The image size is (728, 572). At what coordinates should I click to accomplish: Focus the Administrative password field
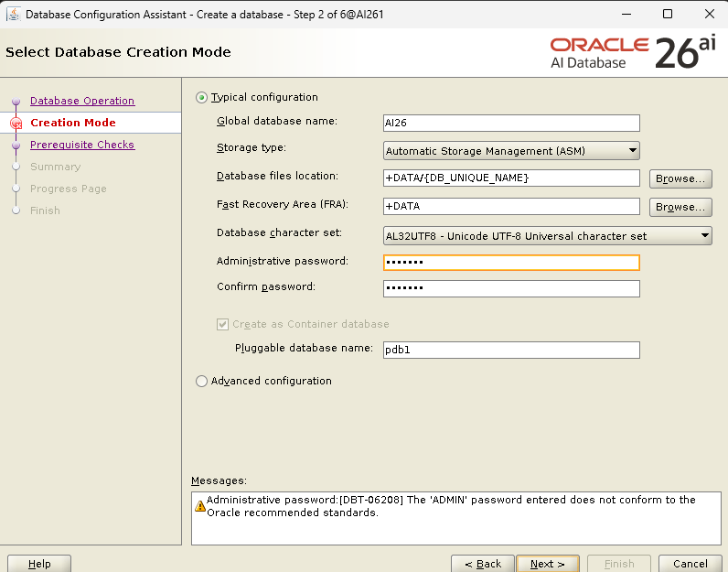[511, 263]
